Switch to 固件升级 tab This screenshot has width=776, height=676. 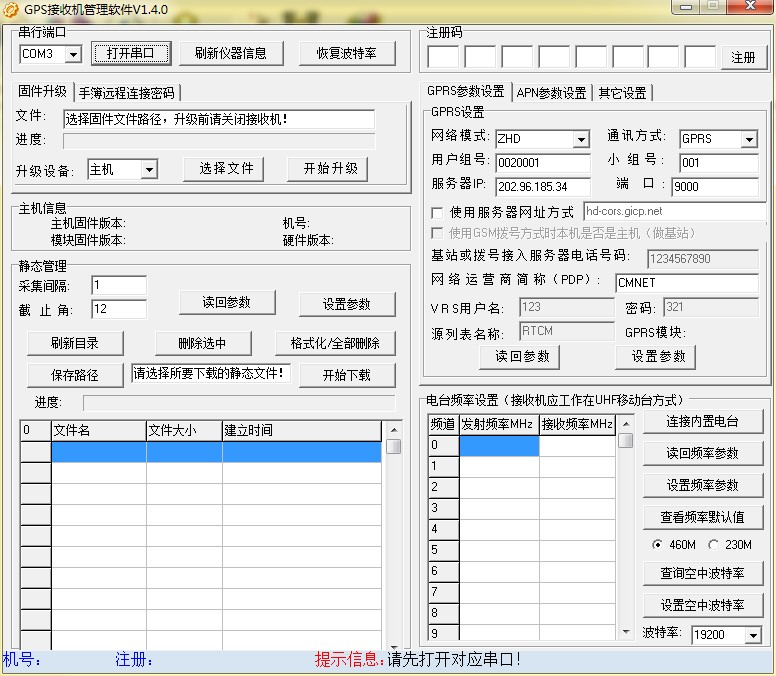tap(43, 92)
